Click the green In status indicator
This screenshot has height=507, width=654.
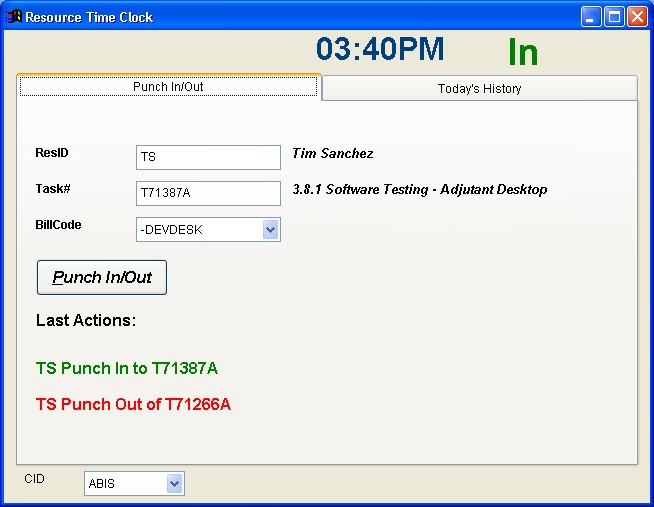point(522,52)
